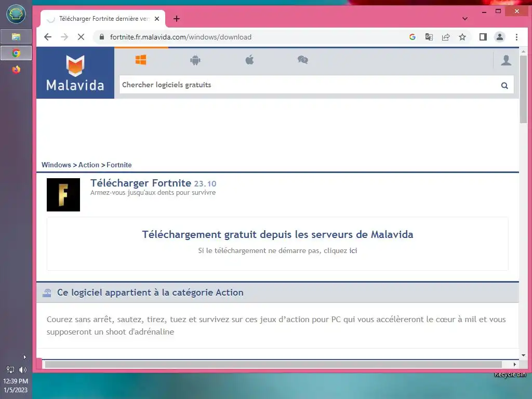Select the Télécharger Fortnite tab
532x399 pixels.
103,19
